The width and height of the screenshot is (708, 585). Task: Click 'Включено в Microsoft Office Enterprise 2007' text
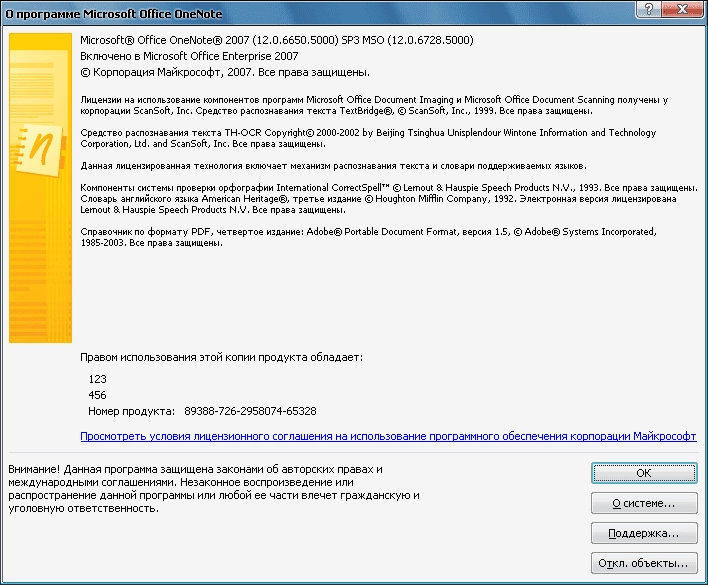[189, 56]
